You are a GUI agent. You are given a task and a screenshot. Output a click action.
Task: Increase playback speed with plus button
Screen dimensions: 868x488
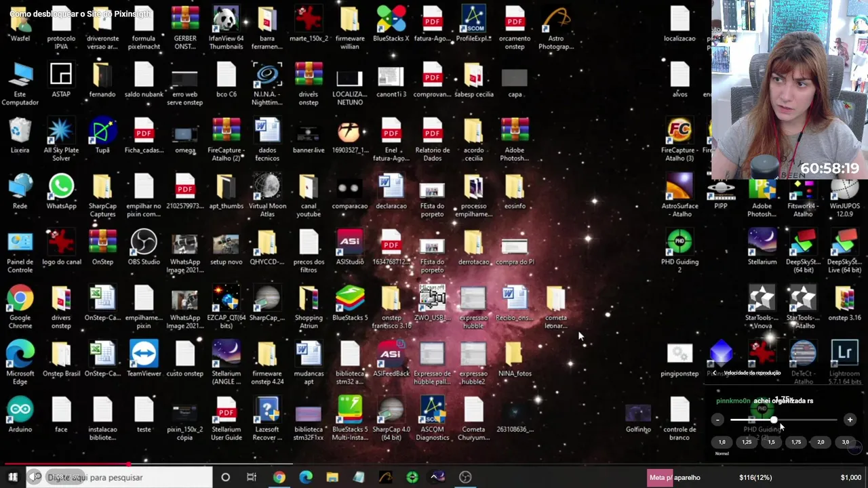[x=850, y=420]
